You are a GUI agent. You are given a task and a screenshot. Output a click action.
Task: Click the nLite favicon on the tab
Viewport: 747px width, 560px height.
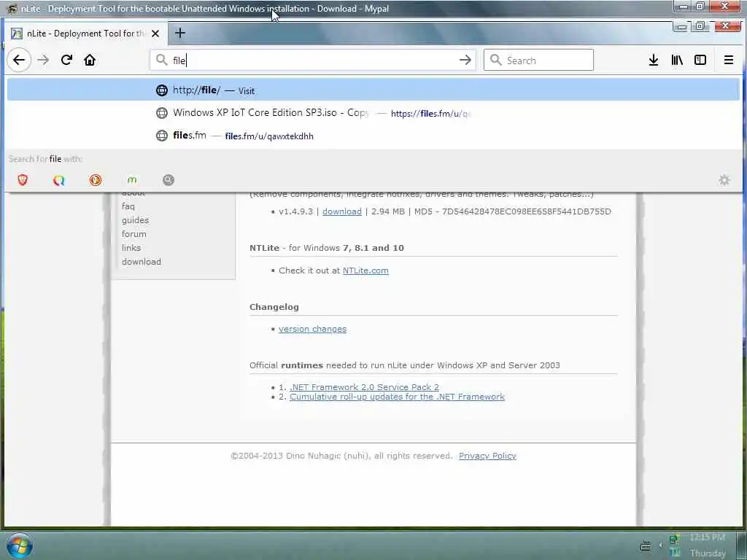pos(17,34)
